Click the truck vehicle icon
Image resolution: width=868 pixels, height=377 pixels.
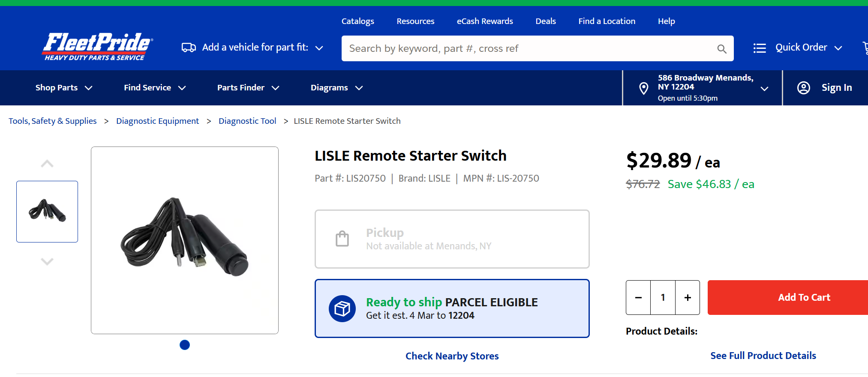point(189,48)
